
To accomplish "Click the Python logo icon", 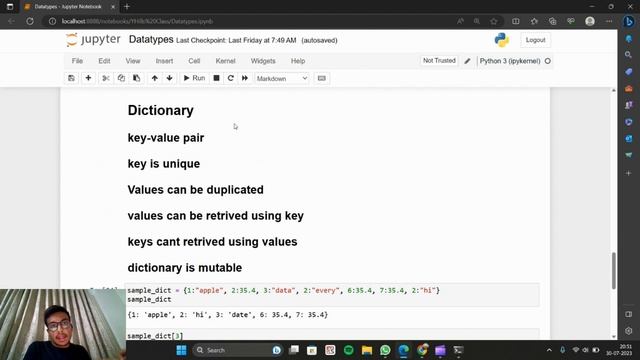I will [x=502, y=40].
